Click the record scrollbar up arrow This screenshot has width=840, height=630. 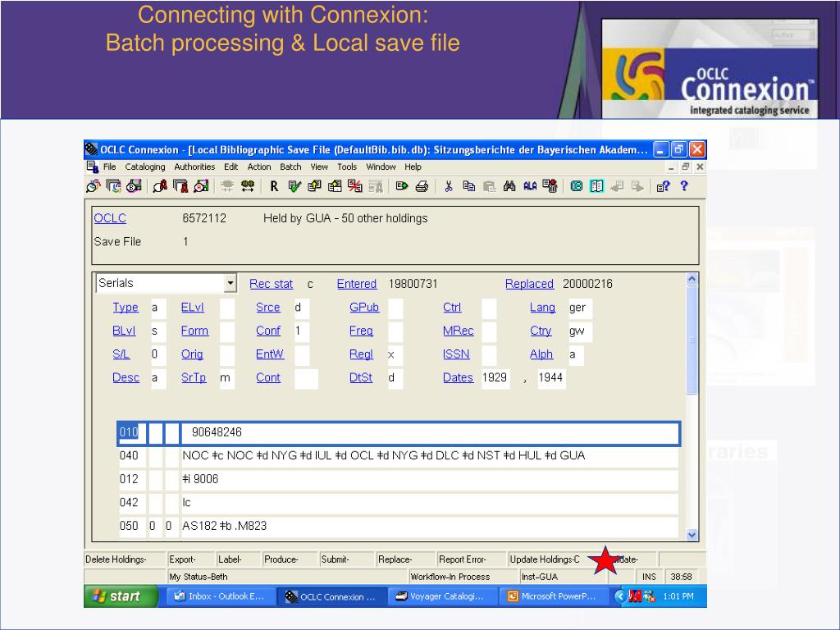[692, 279]
